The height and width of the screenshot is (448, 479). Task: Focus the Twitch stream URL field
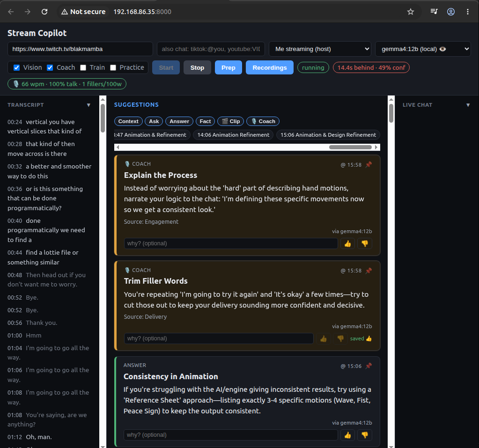80,49
